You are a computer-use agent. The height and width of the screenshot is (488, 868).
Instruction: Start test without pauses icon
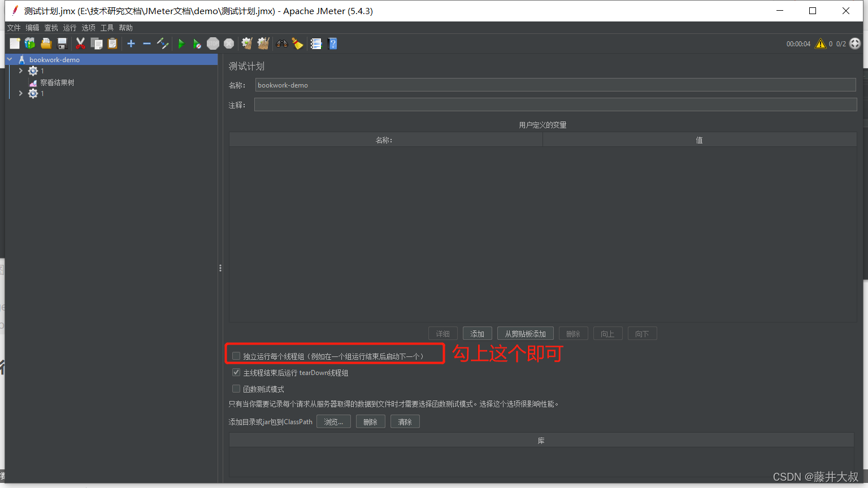click(x=197, y=43)
